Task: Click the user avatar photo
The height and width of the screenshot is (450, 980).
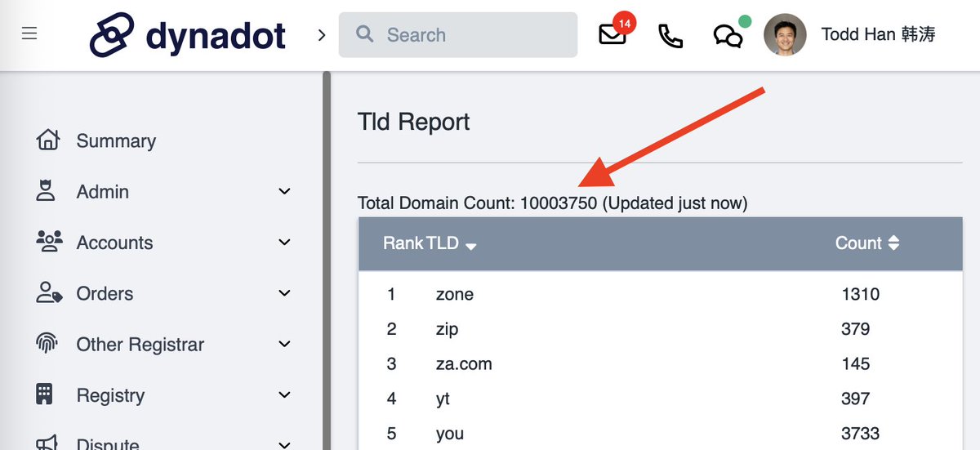Action: (785, 34)
